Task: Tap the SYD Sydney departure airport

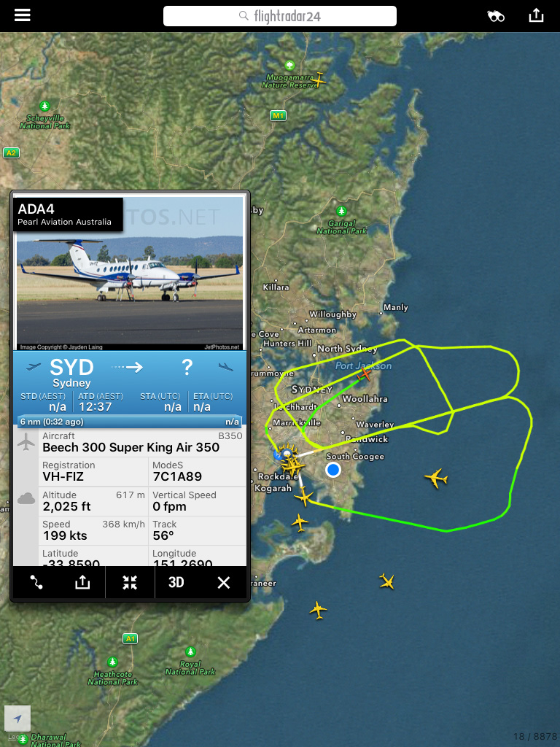Action: 71,373
